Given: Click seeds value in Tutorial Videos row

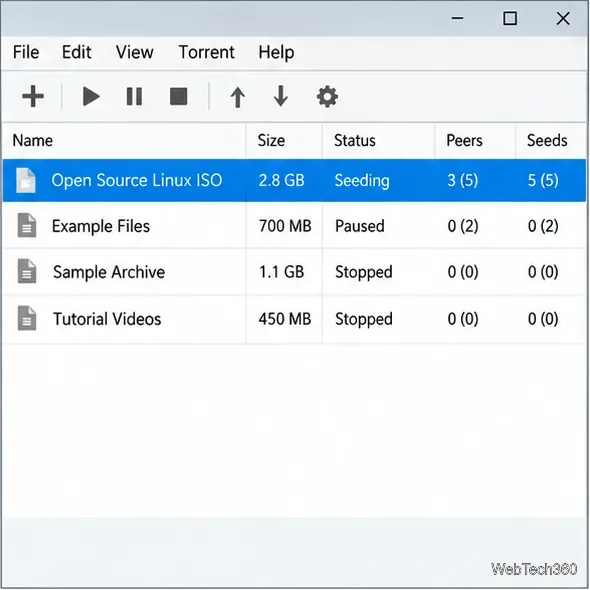Looking at the screenshot, I should click(543, 319).
